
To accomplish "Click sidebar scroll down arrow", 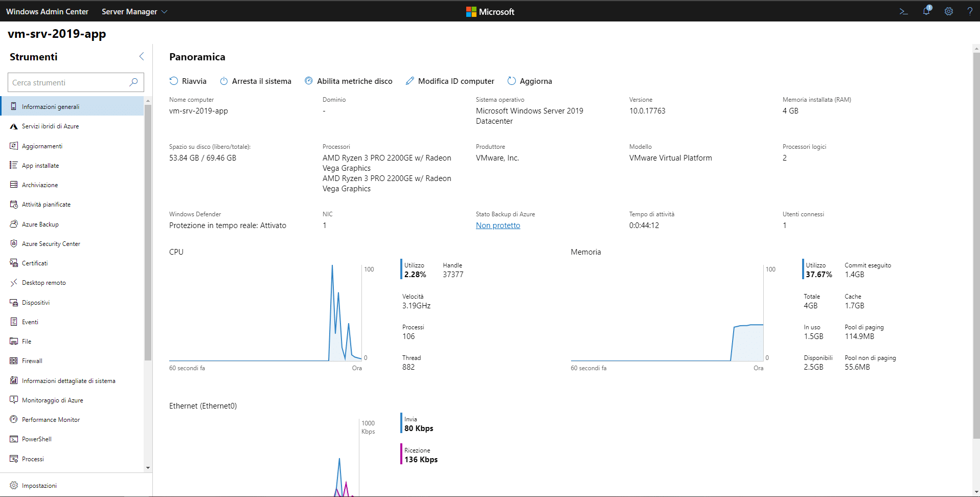I will coord(148,467).
